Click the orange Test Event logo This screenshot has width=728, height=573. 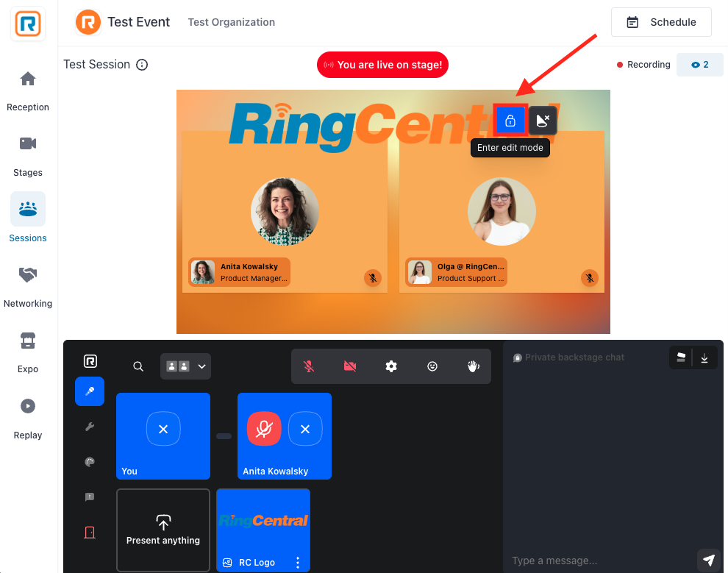pos(88,22)
